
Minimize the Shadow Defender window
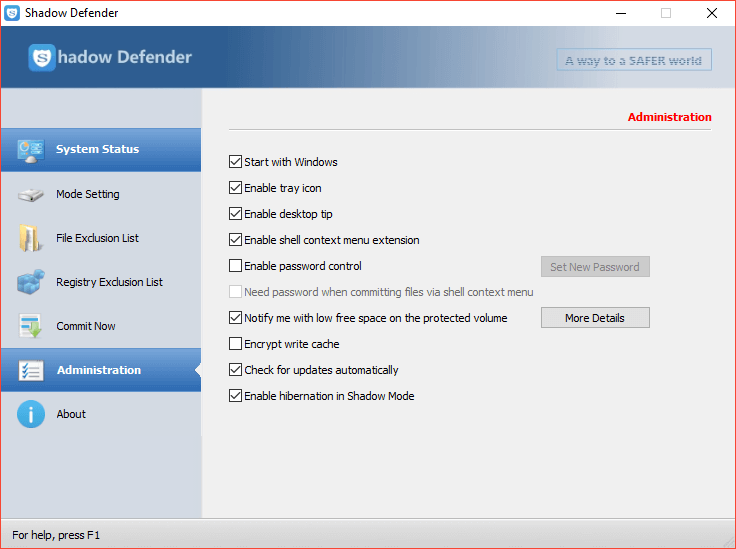[x=621, y=13]
